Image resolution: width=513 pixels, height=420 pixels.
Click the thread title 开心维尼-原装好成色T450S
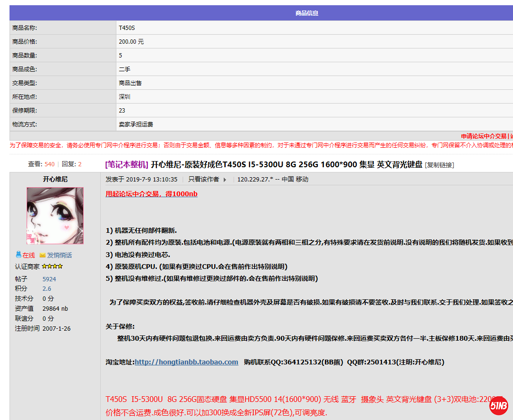[286, 165]
